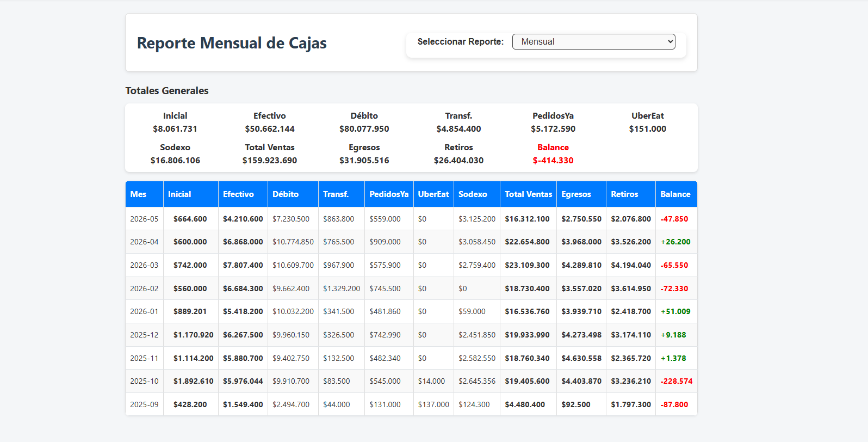This screenshot has height=442, width=868.
Task: Click the $50.662.144 Efectivo summary value
Action: coord(270,129)
